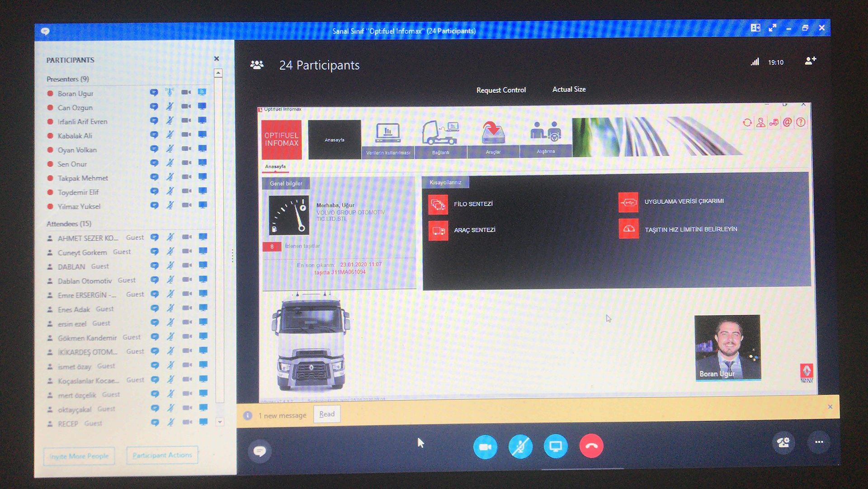Image resolution: width=868 pixels, height=489 pixels.
Task: Open the Participant Actions menu
Action: (x=162, y=455)
